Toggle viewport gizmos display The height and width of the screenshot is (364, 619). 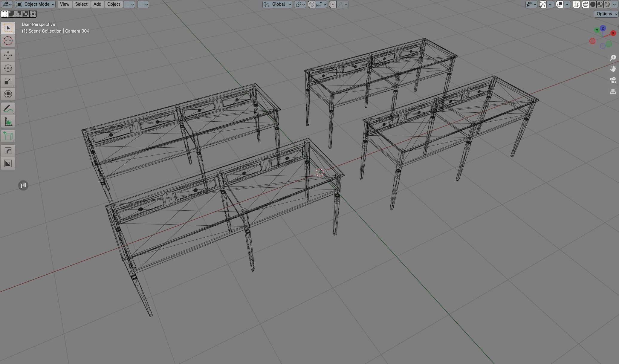[543, 4]
